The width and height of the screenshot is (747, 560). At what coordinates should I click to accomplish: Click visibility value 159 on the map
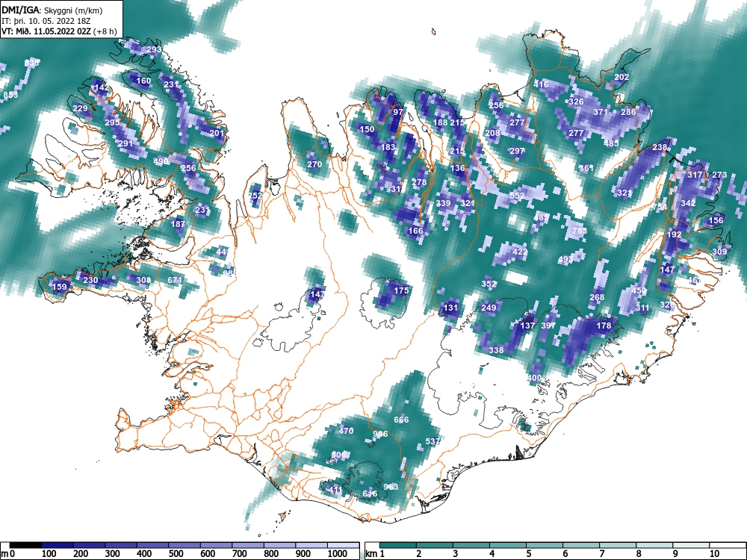(59, 287)
